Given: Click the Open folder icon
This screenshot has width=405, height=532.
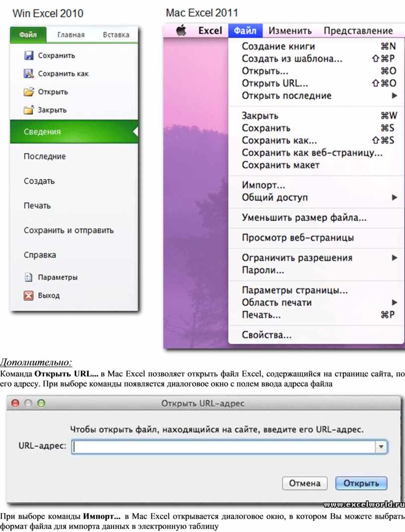Looking at the screenshot, I should pos(29,92).
